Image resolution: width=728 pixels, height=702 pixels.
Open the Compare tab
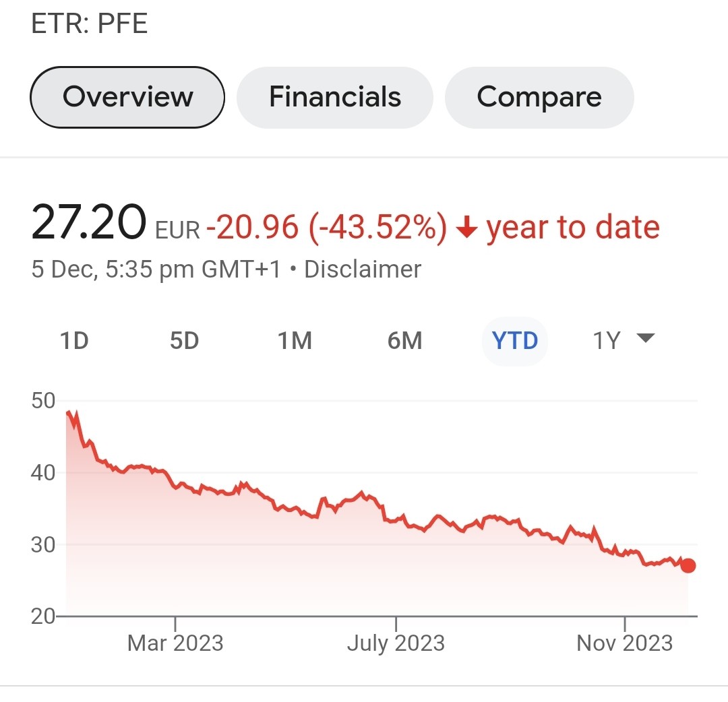point(539,97)
